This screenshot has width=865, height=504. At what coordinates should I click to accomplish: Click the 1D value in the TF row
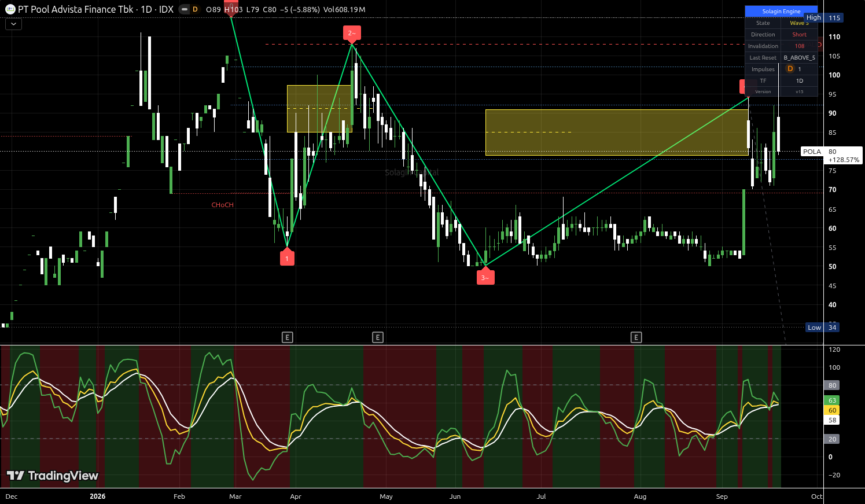click(x=799, y=81)
